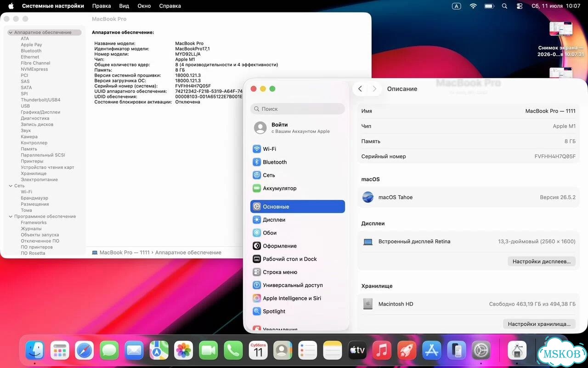Open Apple Intelligence и Siri settings
588x368 pixels.
297,298
